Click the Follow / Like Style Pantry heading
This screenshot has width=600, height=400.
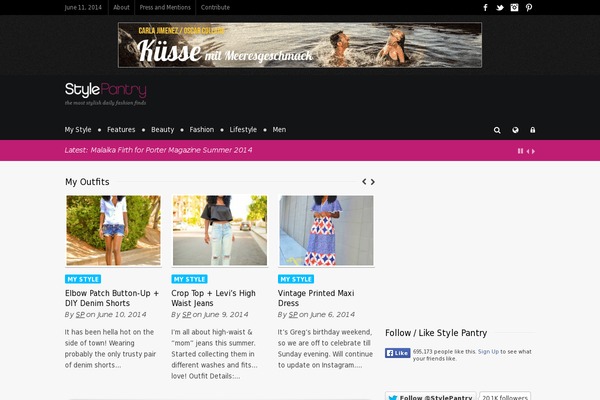click(436, 333)
